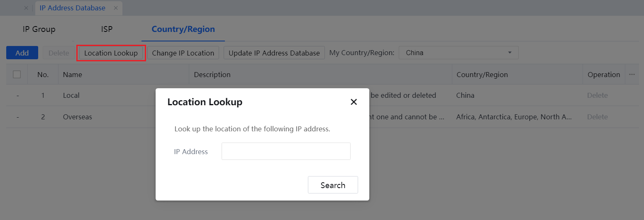Select the Country/Region tab
Viewport: 644px width, 220px height.
pos(183,29)
